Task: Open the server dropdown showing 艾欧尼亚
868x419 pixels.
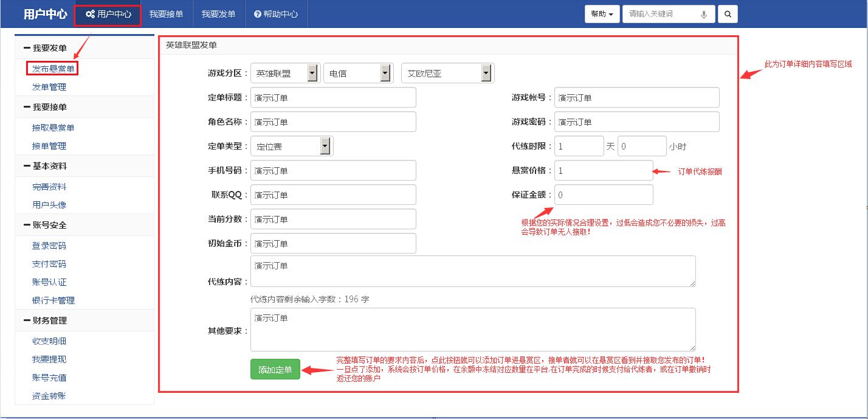Action: 485,72
